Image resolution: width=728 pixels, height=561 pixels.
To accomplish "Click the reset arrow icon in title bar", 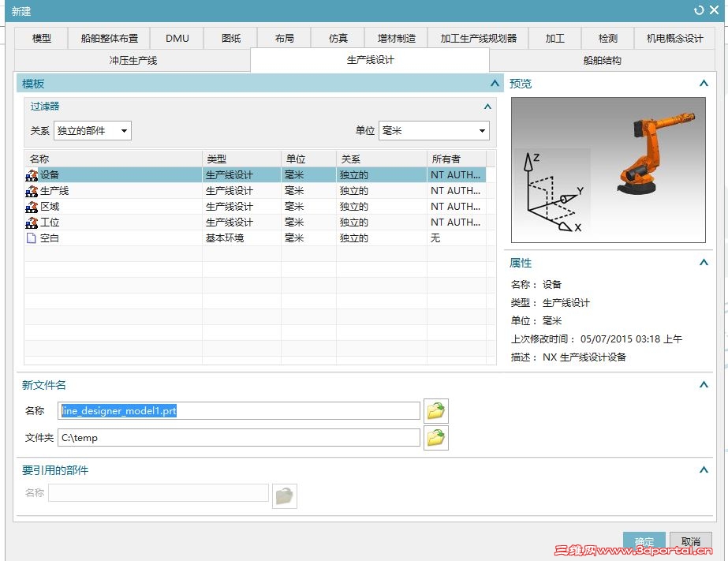I will coord(699,10).
